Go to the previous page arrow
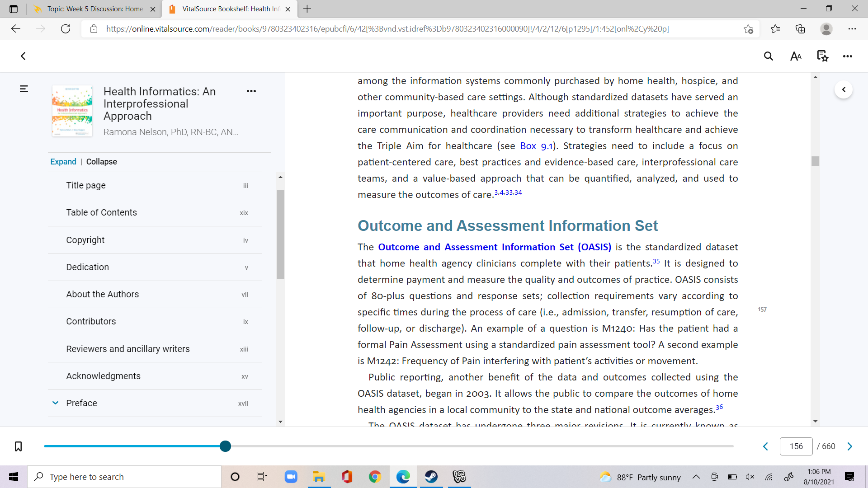 [766, 446]
